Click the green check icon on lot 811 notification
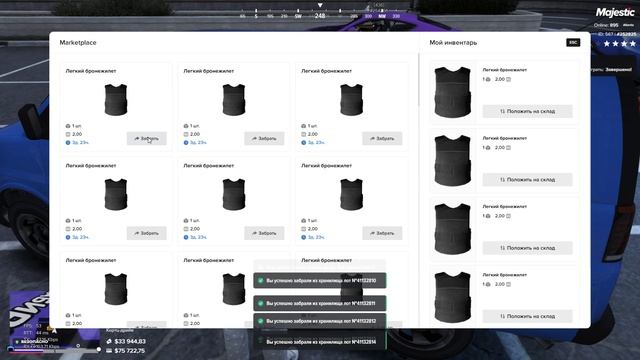Viewport: 640px width, 360px height. click(x=260, y=303)
